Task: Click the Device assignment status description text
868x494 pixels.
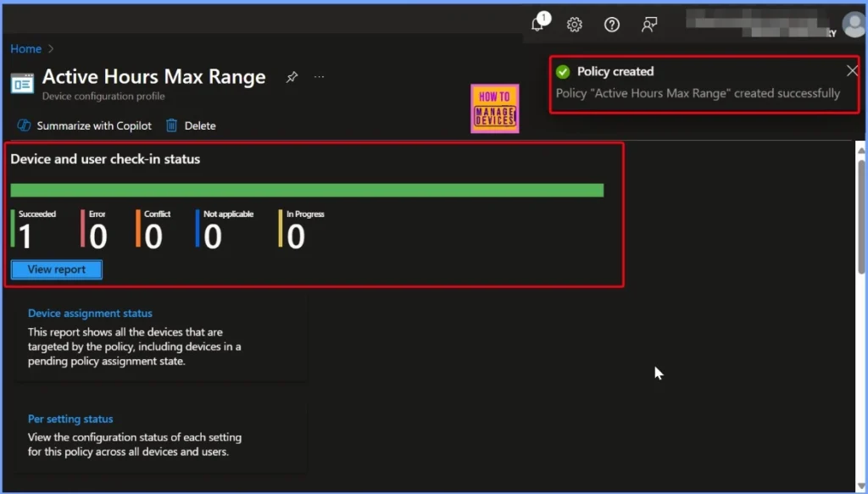Action: tap(135, 347)
